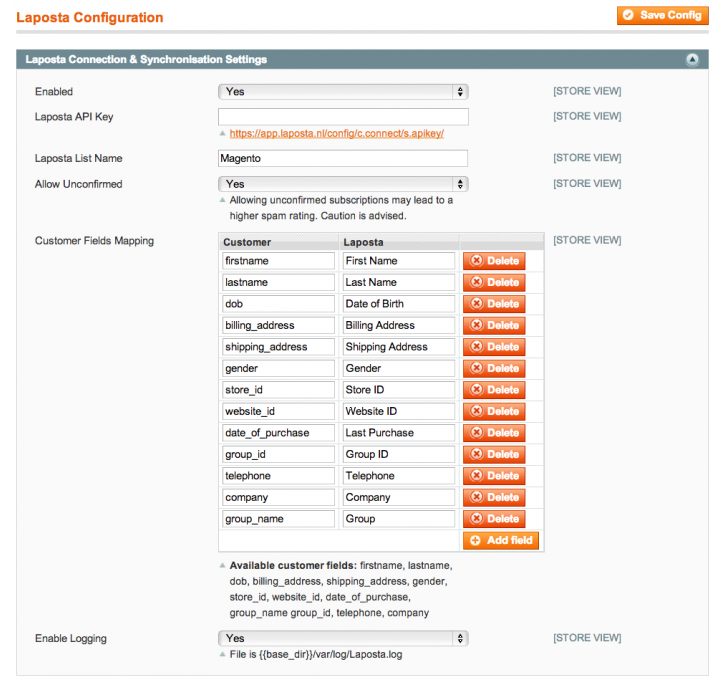This screenshot has width=725, height=680.
Task: Delete the website_id mapping row
Action: pyautogui.click(x=494, y=411)
